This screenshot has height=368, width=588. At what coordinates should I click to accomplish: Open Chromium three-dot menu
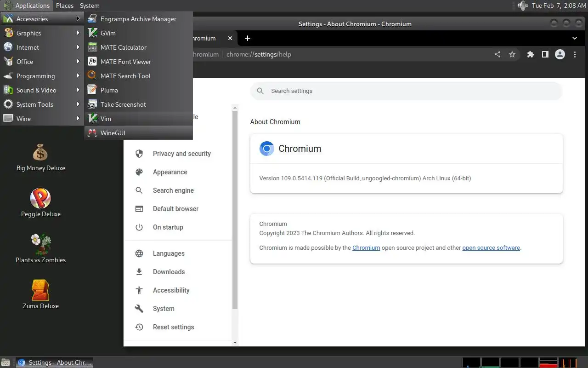575,54
